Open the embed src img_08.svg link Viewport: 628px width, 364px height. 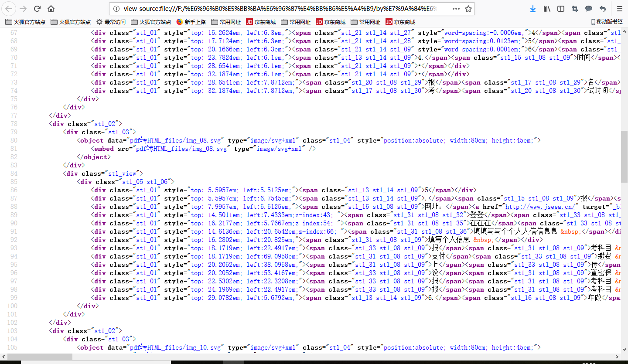point(181,149)
